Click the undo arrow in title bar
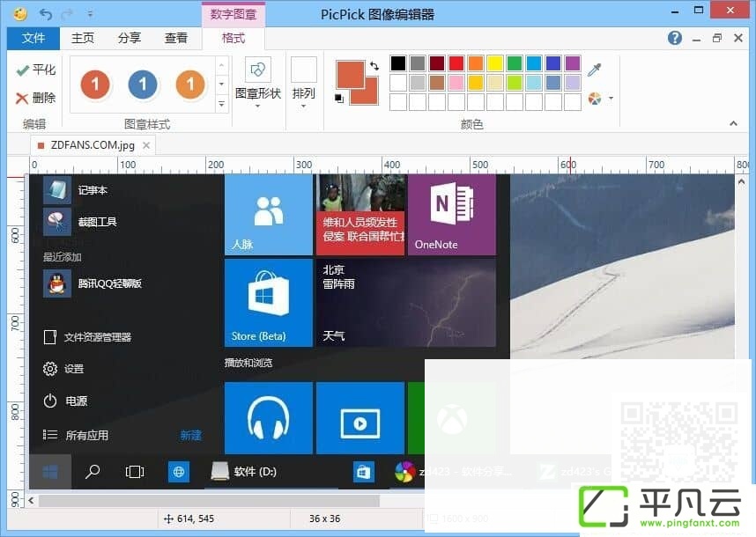The width and height of the screenshot is (756, 537). click(x=46, y=14)
